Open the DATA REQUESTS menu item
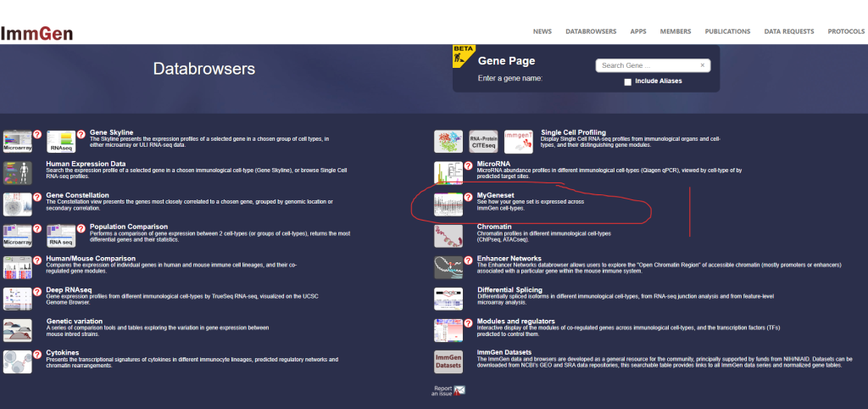 [789, 31]
